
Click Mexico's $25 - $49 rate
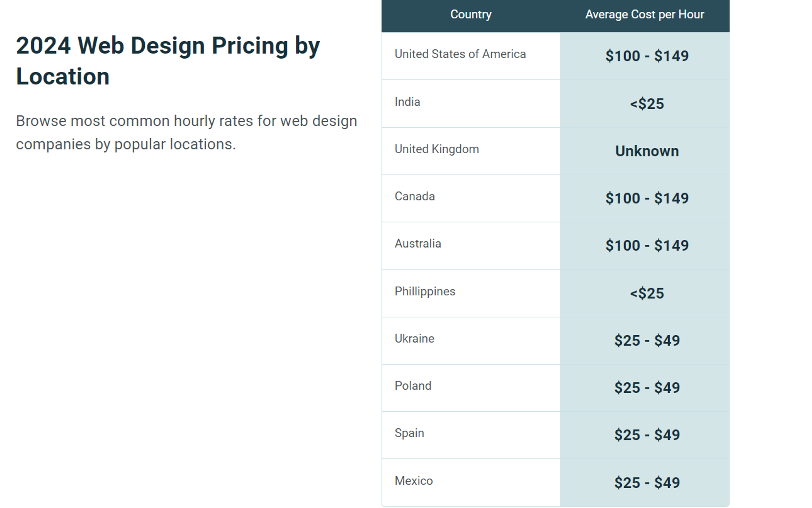[647, 482]
